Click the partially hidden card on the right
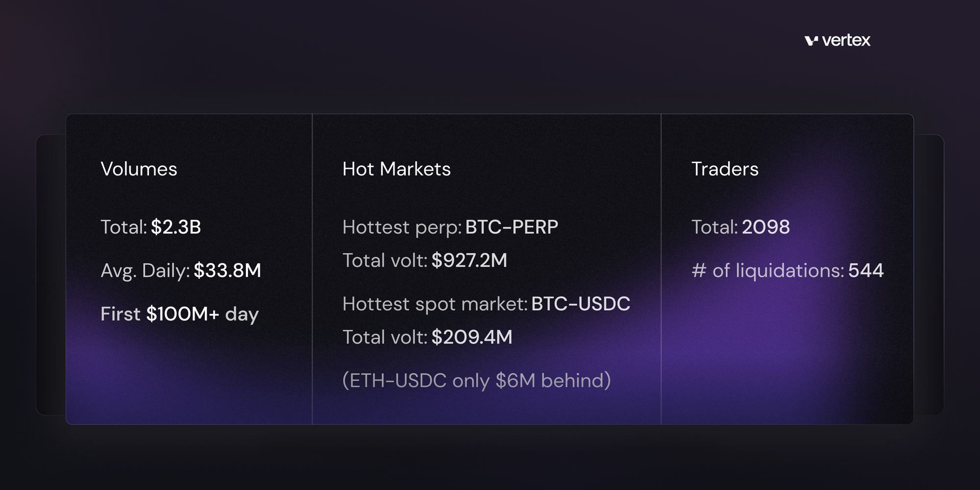Screen dimensions: 980x490 [x=929, y=274]
